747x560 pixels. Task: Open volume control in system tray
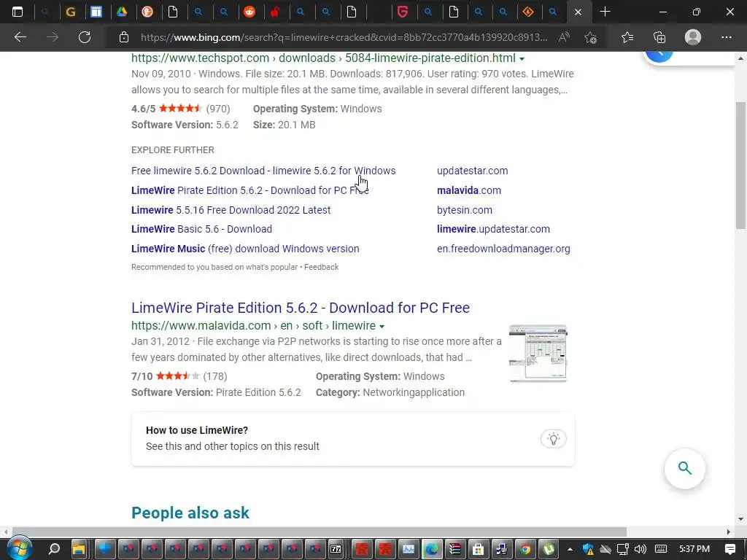click(x=640, y=549)
